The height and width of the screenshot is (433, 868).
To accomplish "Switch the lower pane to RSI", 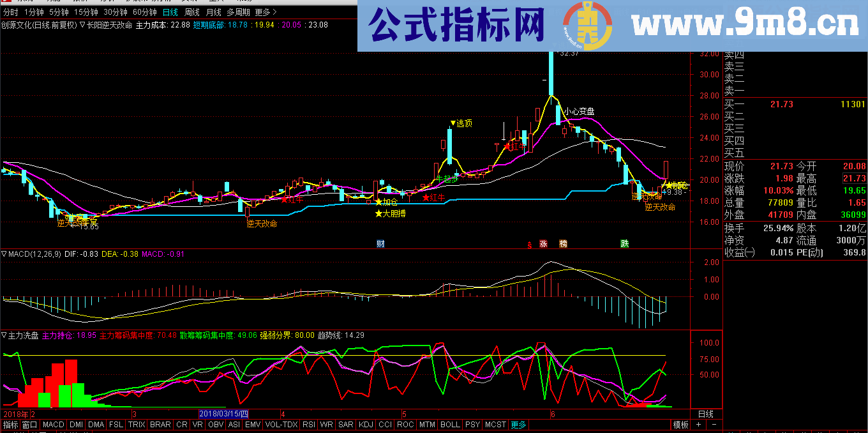I will (308, 424).
